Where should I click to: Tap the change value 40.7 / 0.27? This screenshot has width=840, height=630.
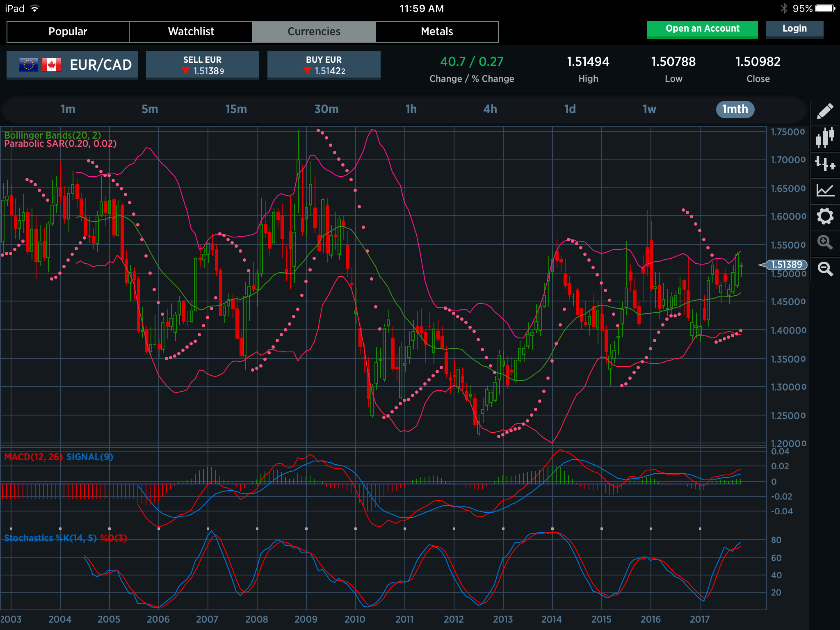click(472, 62)
